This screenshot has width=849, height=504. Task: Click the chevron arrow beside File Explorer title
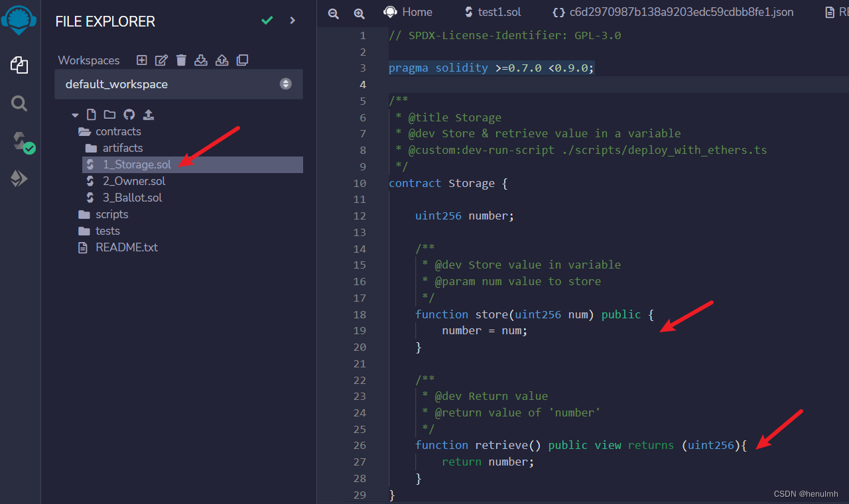pyautogui.click(x=293, y=21)
